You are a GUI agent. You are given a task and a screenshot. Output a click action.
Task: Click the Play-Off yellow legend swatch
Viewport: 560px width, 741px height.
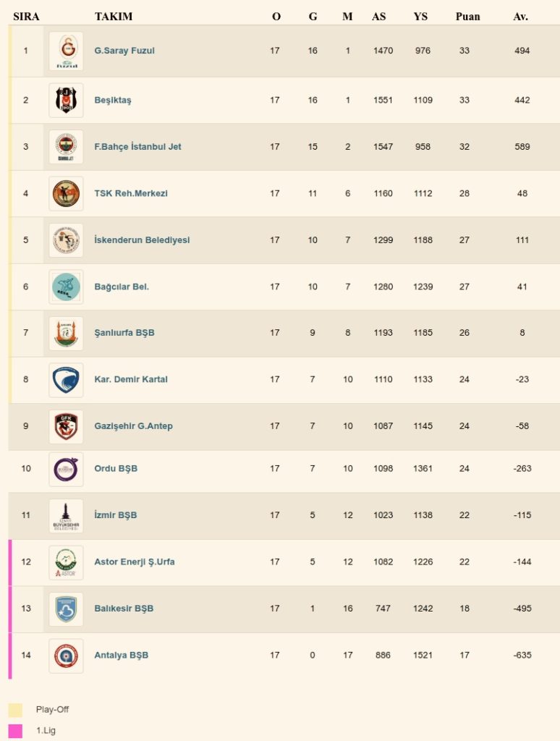click(15, 710)
